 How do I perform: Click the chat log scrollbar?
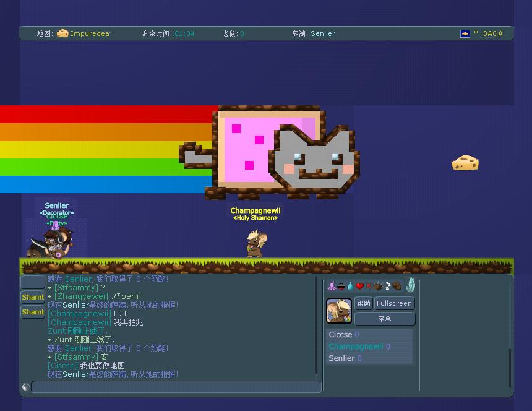[x=317, y=326]
